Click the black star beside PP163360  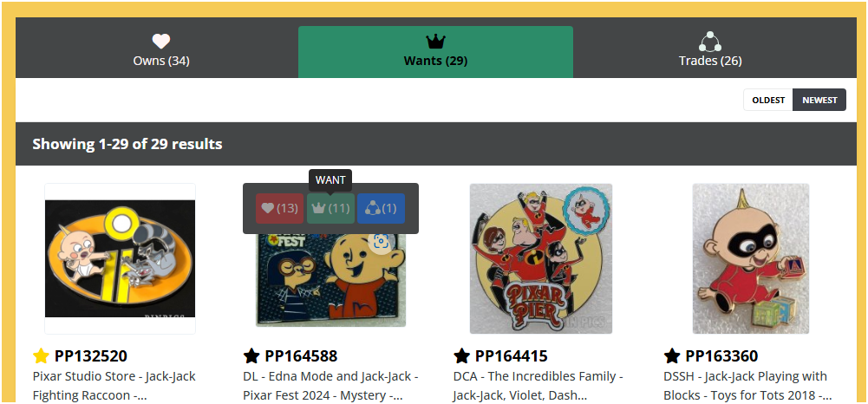672,355
